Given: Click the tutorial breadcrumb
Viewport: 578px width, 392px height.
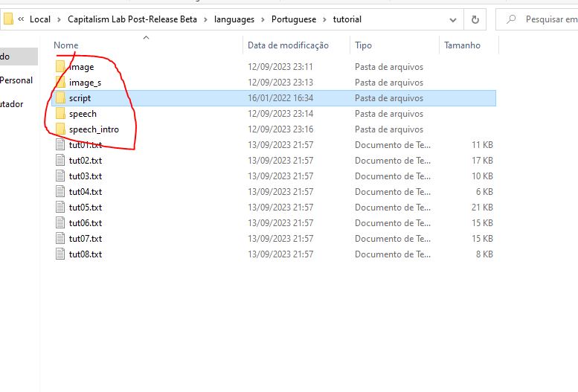Looking at the screenshot, I should point(347,19).
